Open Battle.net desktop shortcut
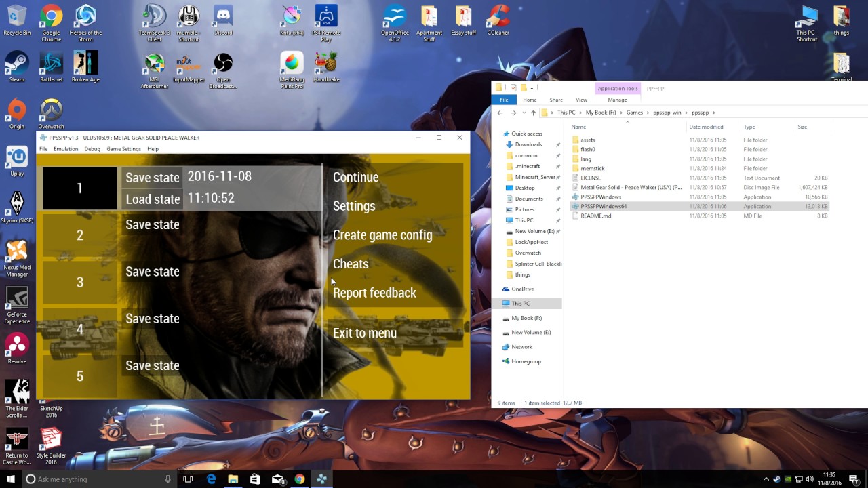Screen dimensions: 868x488 coord(51,67)
